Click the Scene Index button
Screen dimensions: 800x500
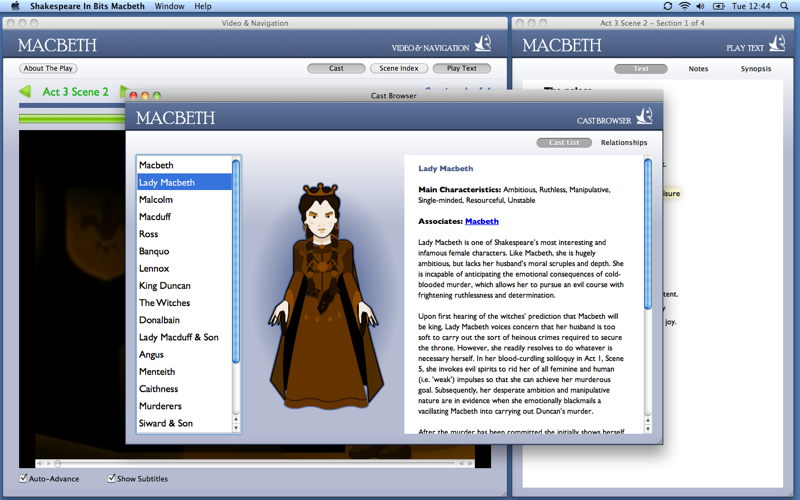pyautogui.click(x=399, y=68)
